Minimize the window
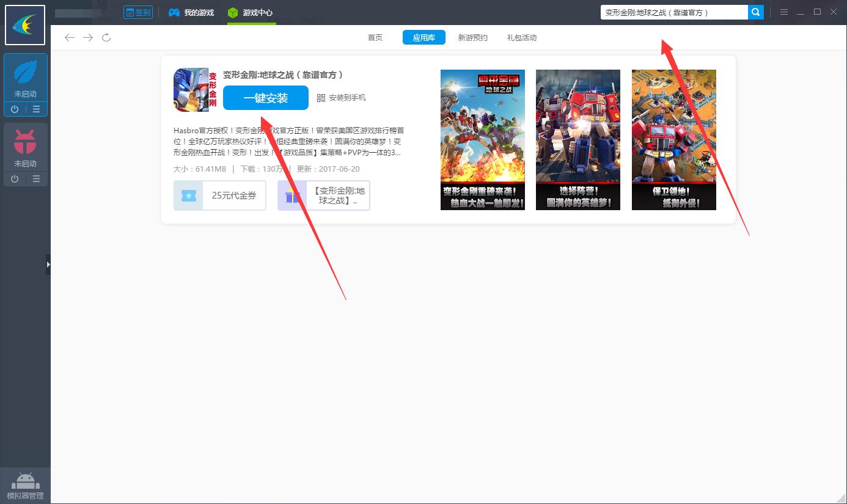This screenshot has height=504, width=847. pos(801,12)
